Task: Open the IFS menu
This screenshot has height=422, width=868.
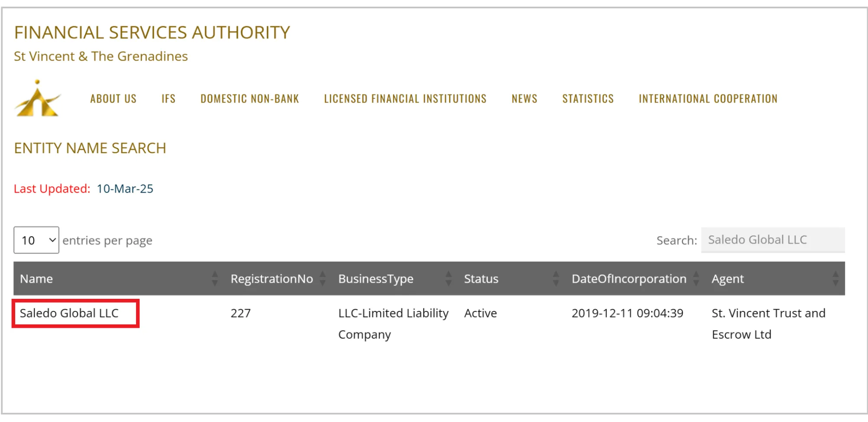Action: point(169,99)
